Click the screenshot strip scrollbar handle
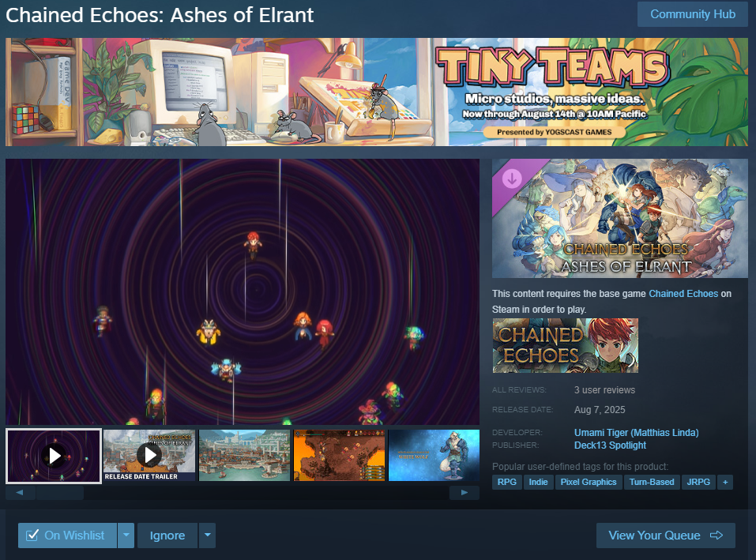Image resolution: width=756 pixels, height=560 pixels. (x=60, y=493)
